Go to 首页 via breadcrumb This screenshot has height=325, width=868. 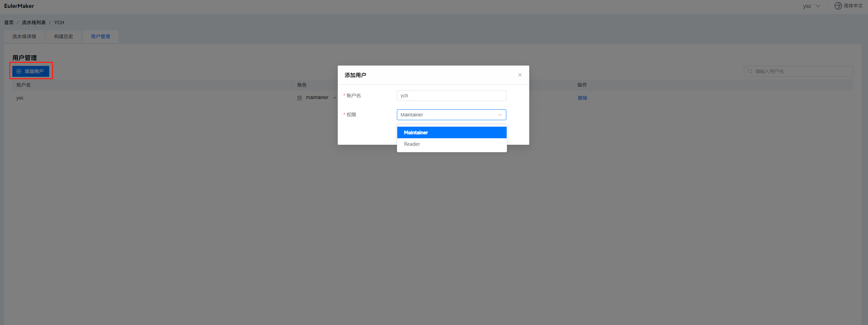9,23
